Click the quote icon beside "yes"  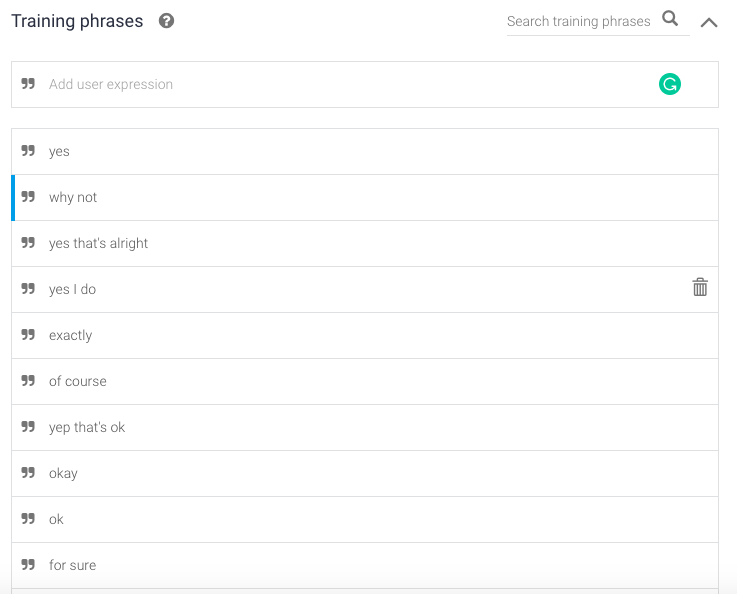click(28, 150)
